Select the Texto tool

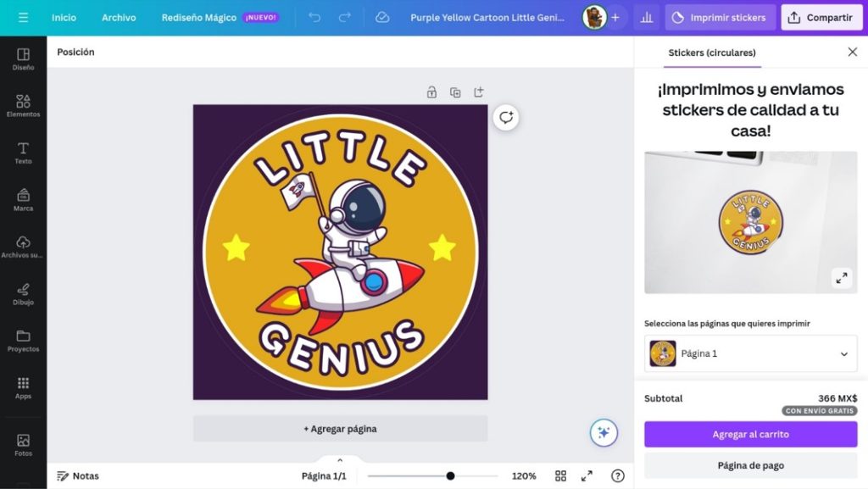tap(23, 153)
